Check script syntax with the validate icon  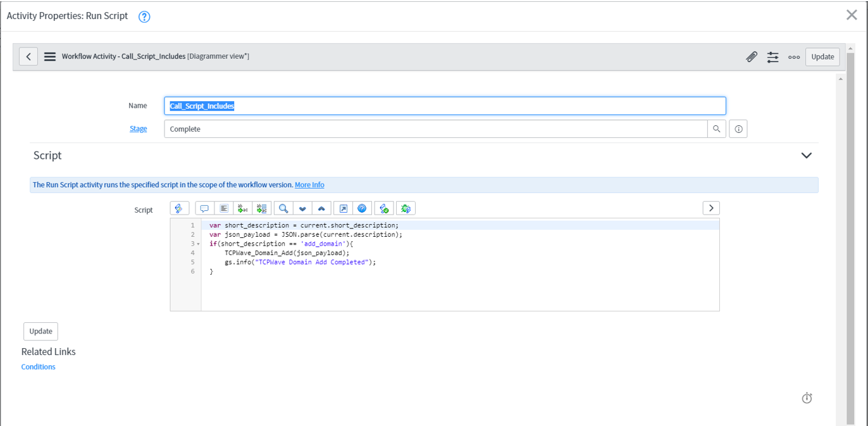[384, 208]
